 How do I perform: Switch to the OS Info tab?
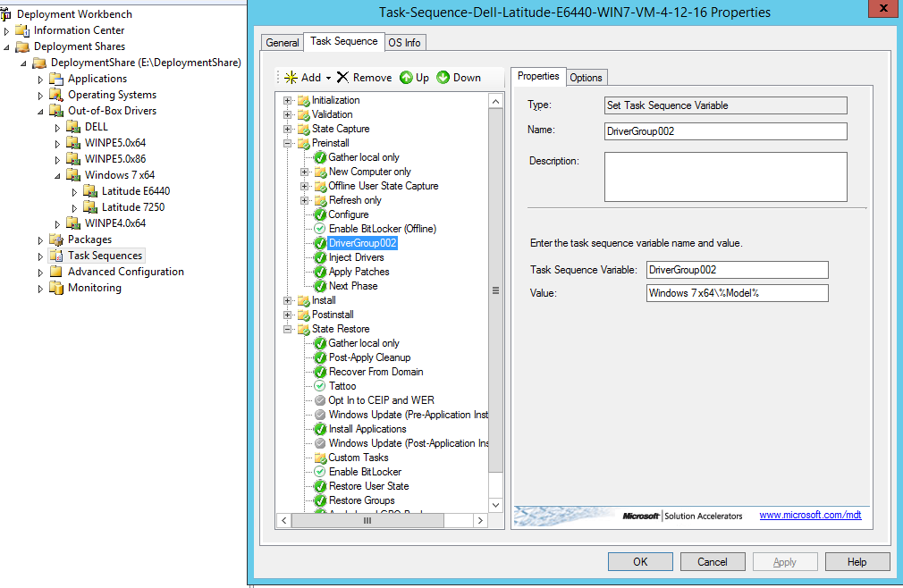[x=404, y=42]
